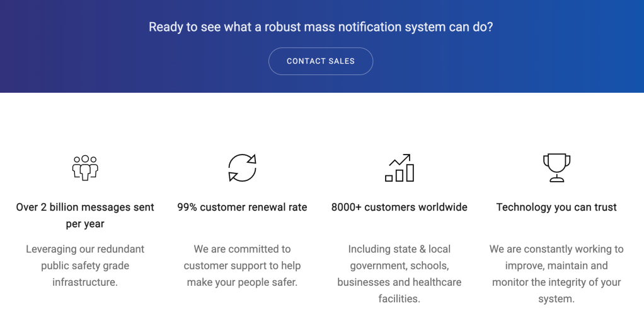Click the word 'facilities' under customers column
Screen dimensions: 644x328
click(399, 299)
